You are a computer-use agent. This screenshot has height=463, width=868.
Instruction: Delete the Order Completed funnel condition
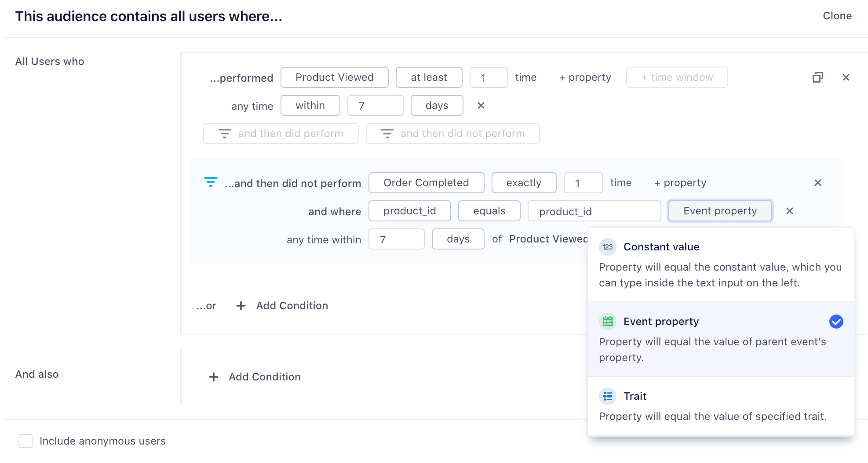(x=817, y=183)
